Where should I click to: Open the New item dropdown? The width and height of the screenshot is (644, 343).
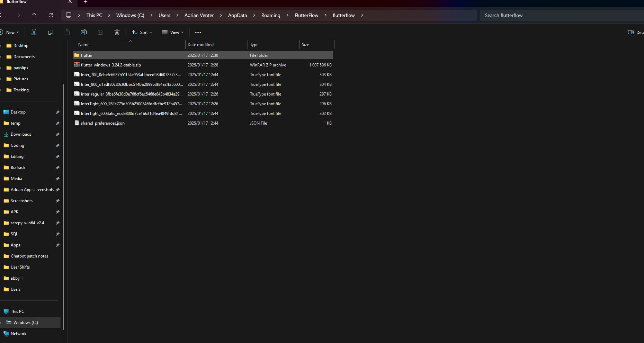click(10, 32)
